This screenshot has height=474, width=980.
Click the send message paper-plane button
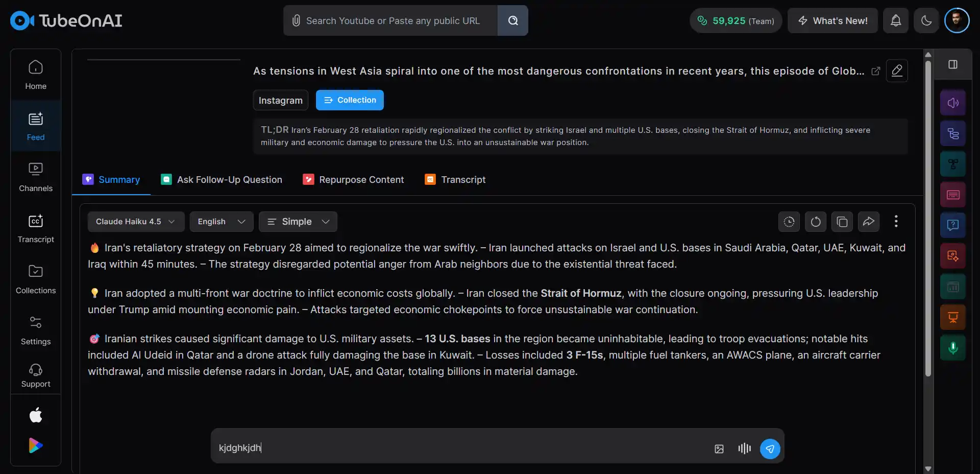coord(770,449)
